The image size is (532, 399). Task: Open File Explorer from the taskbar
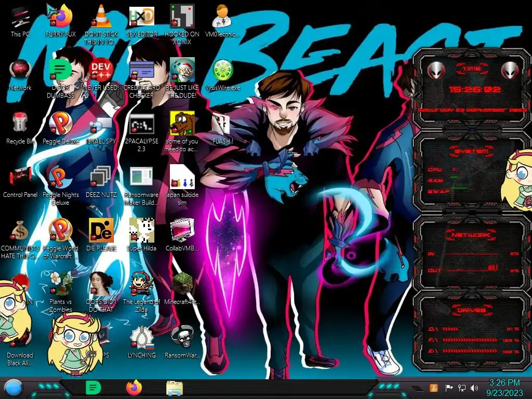(175, 388)
